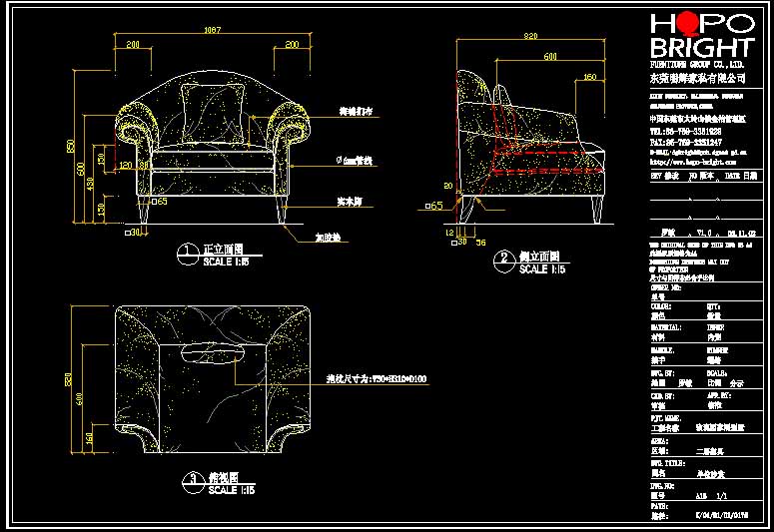Click the FAX number line

pyautogui.click(x=686, y=142)
